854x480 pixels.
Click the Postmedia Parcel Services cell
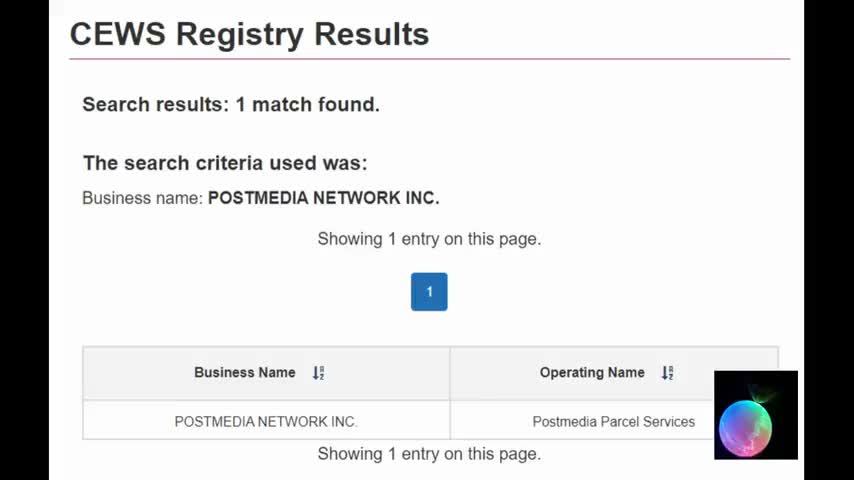pos(614,420)
